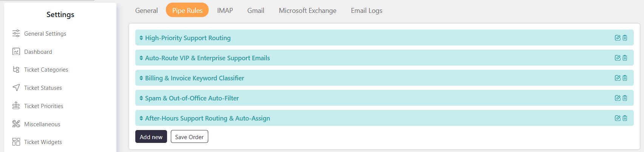Click the Save Order button
Viewport: 644px width, 152px height.
coord(189,137)
